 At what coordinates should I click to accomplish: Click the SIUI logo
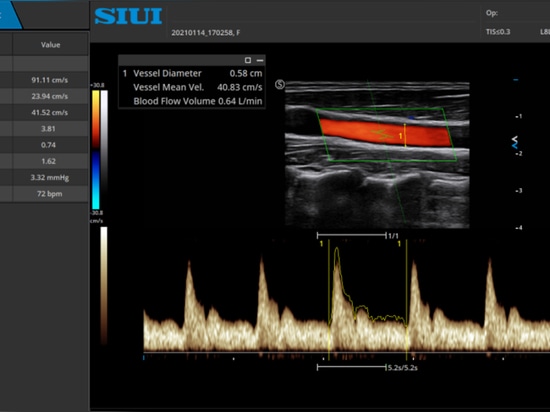(x=128, y=16)
